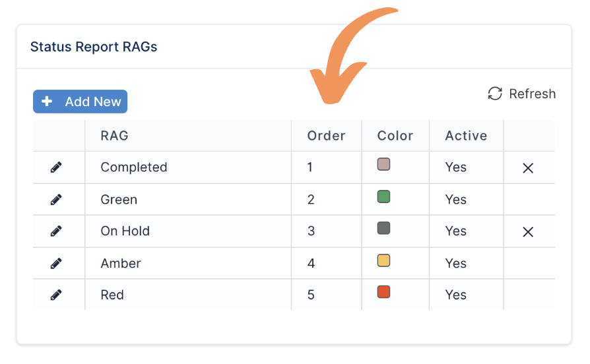Select the On Hold gray swatch
Screen dimensions: 590x364
coord(383,228)
